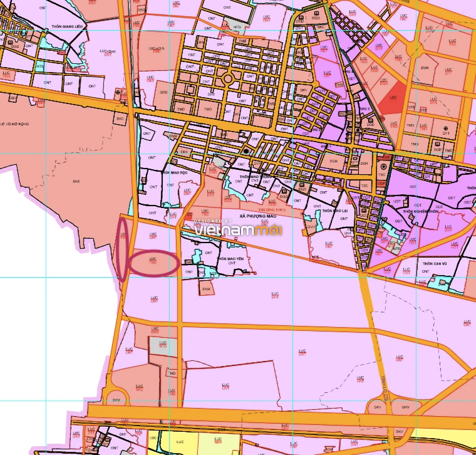This screenshot has width=476, height=455.
Task: Click the 'UẾ VÕ MỞ RỘNG' area label
Action: click(14, 124)
